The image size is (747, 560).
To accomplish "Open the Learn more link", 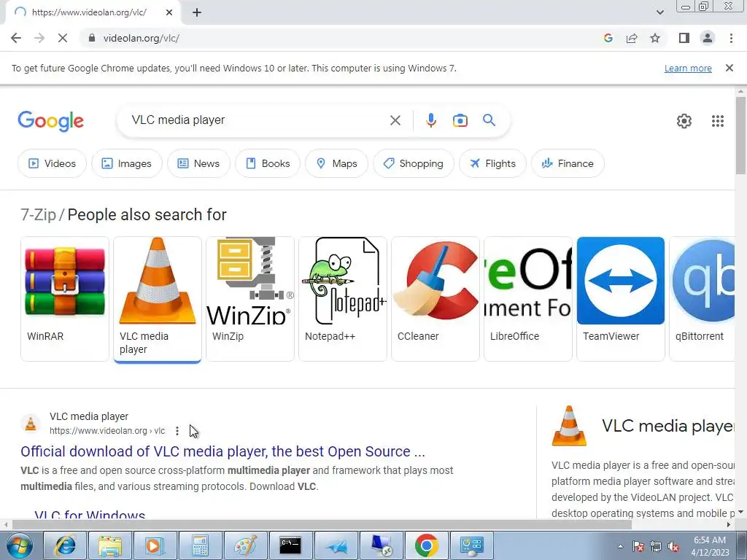I will (x=688, y=68).
